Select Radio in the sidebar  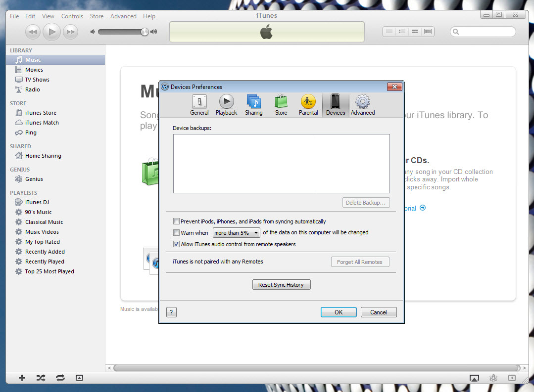(55, 89)
